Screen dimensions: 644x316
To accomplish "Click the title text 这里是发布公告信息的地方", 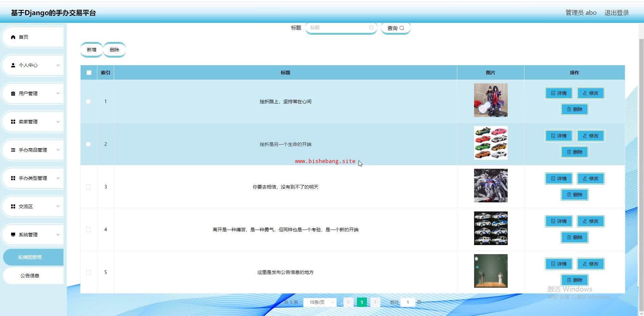I will click(285, 272).
